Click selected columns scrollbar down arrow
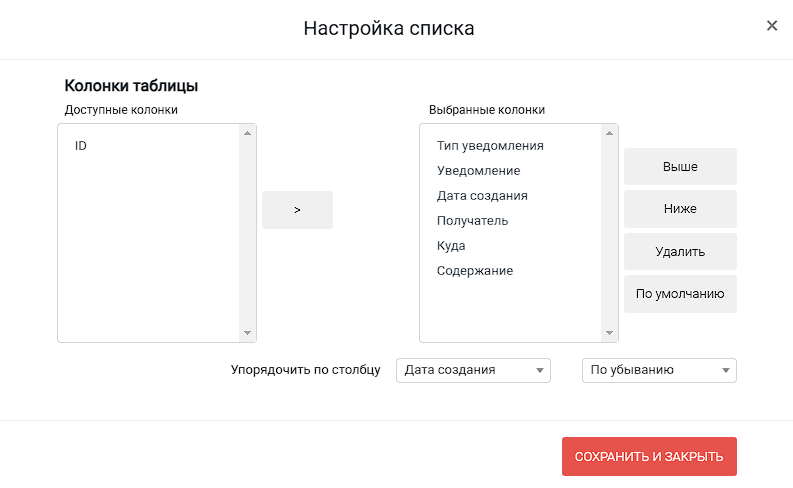 click(609, 333)
